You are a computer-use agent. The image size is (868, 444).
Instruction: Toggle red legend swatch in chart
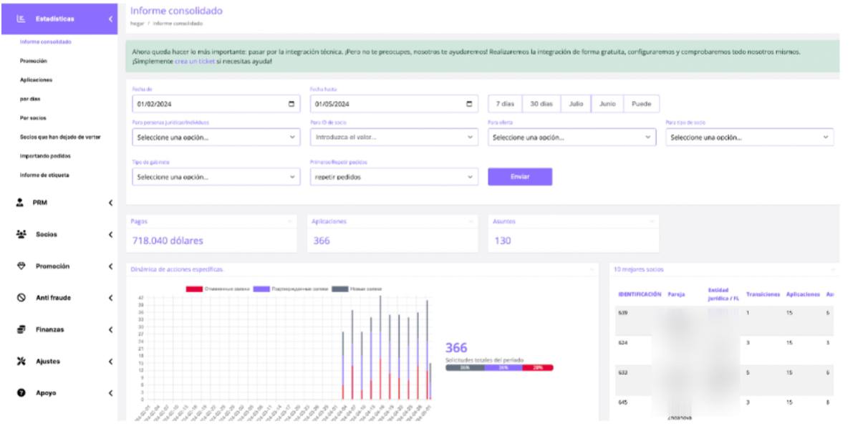193,289
